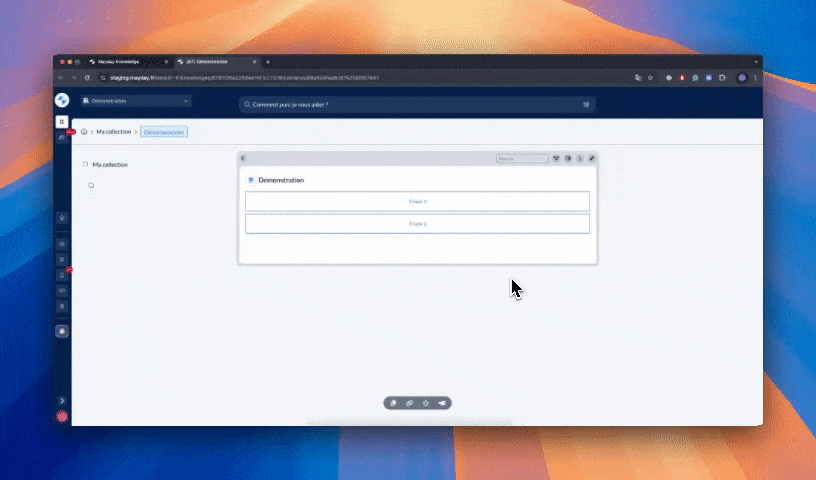This screenshot has height=480, width=816.
Task: Click the small search field in the panel toolbar
Action: coord(522,158)
